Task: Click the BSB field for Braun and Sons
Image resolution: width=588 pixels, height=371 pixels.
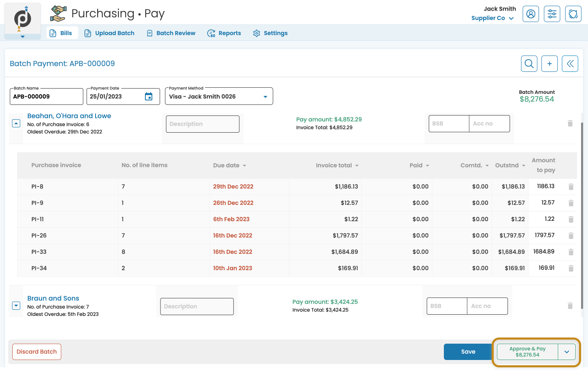Action: point(446,306)
